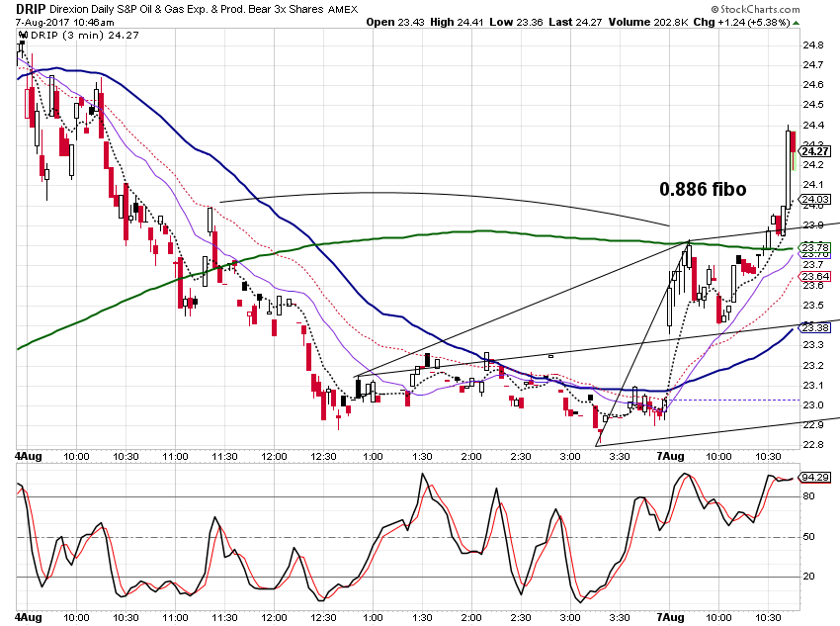840x626 pixels.
Task: Click the 7Aug date label under the price chart
Action: [x=671, y=456]
